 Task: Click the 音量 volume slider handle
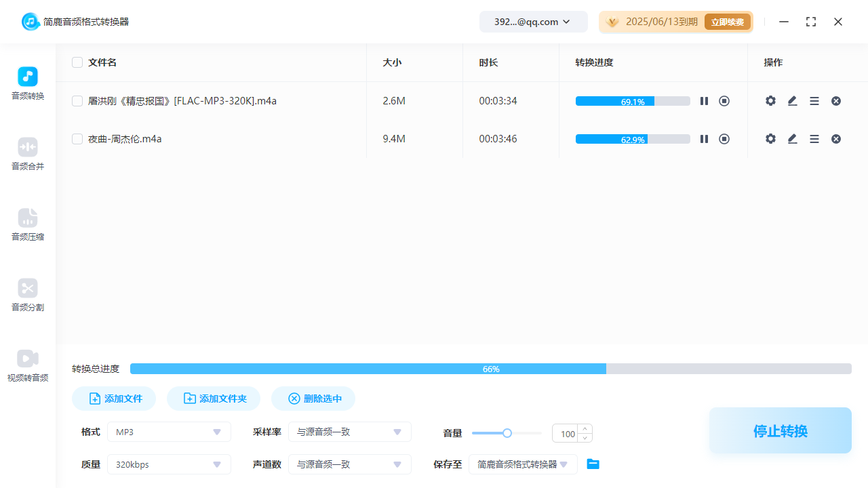[507, 433]
